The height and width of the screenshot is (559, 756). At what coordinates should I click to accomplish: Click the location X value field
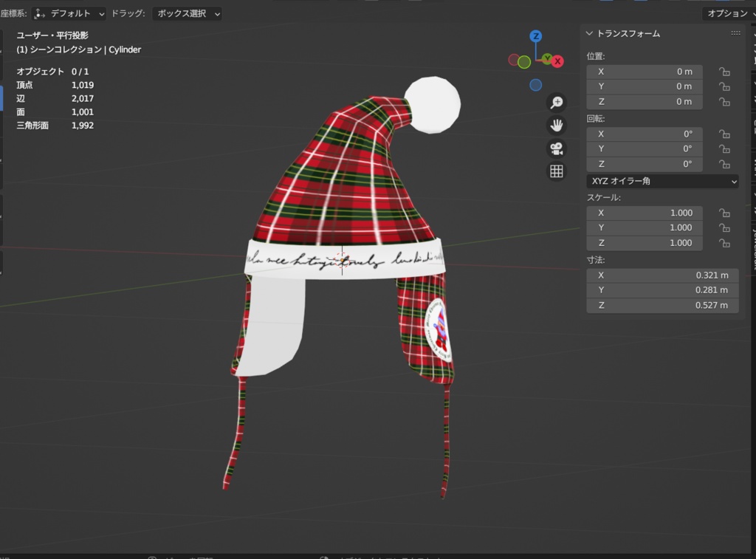[x=644, y=72]
